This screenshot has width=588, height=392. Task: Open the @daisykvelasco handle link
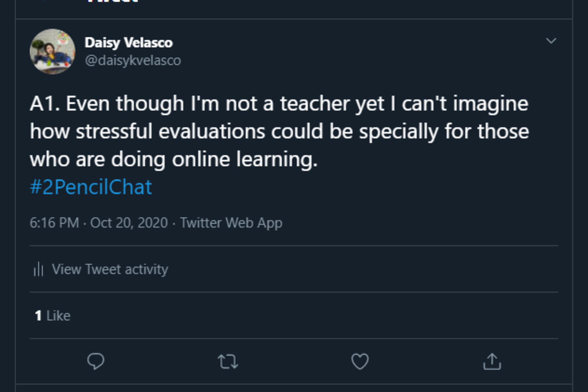click(133, 61)
